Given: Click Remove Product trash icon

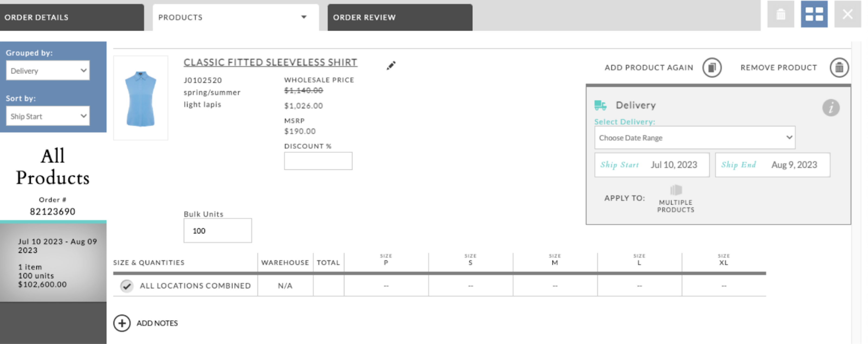Looking at the screenshot, I should (x=839, y=68).
